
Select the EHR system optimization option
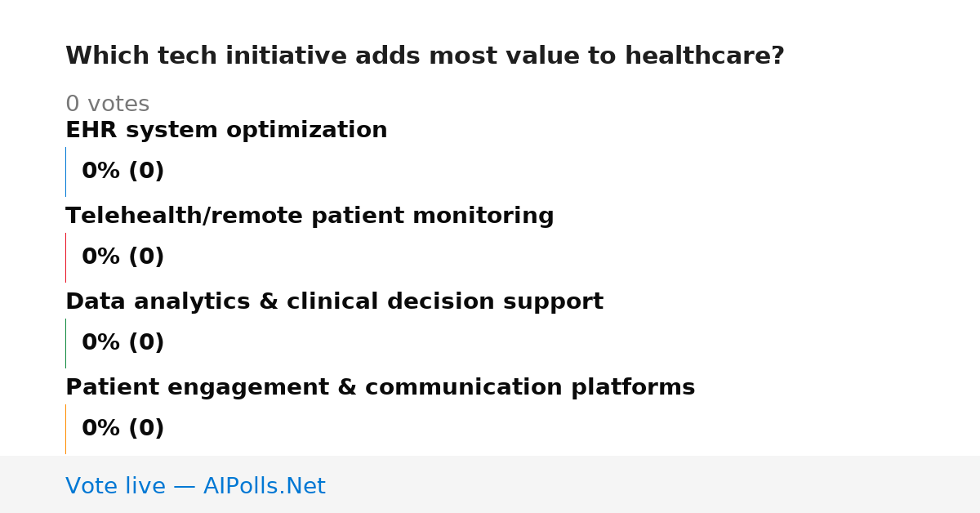pyautogui.click(x=226, y=131)
